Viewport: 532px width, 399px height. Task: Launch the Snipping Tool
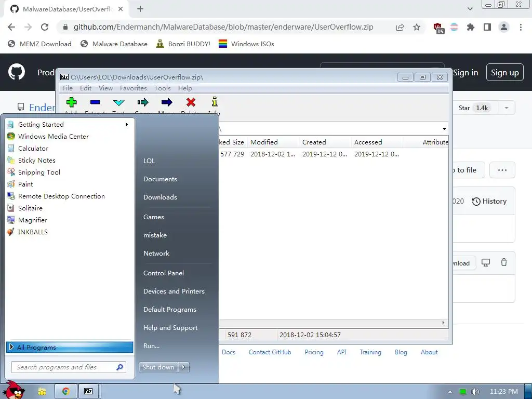[70, 172]
